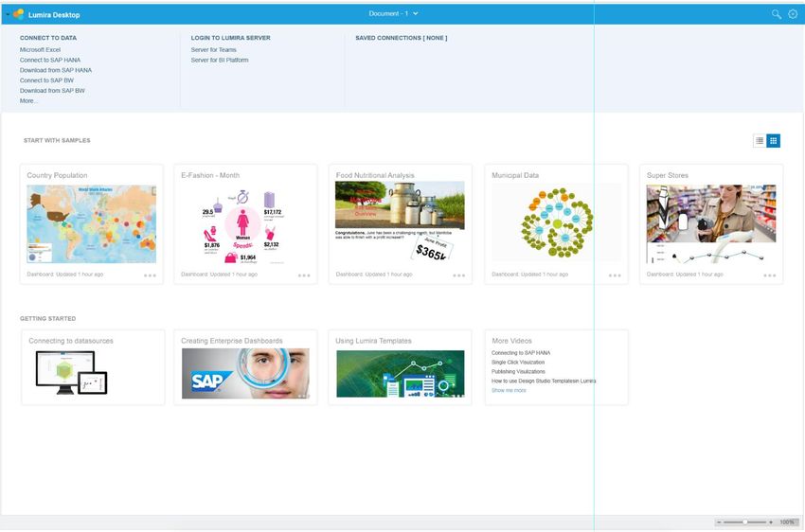Image resolution: width=805 pixels, height=532 pixels.
Task: Open the Single Click Visualization video link
Action: [x=518, y=363]
